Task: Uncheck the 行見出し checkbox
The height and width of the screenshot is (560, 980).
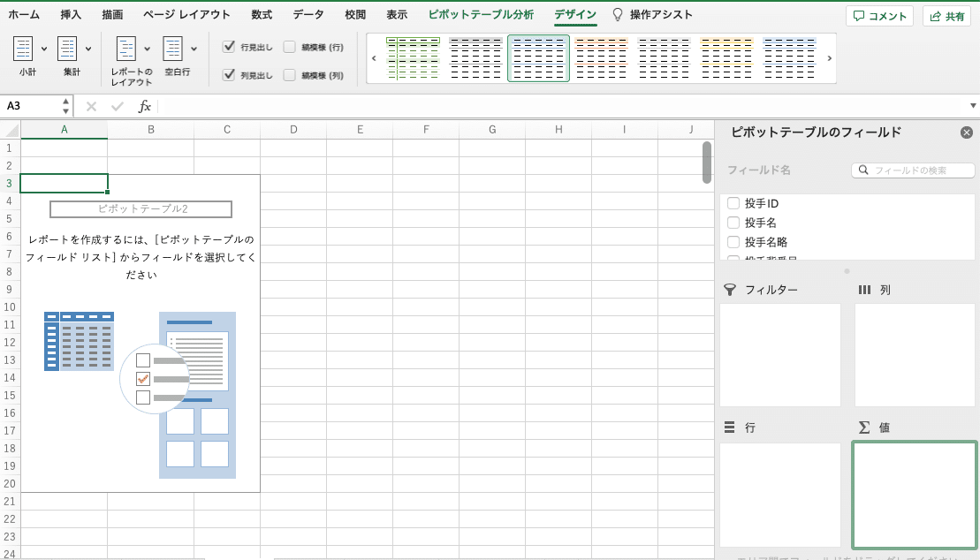Action: pos(229,47)
